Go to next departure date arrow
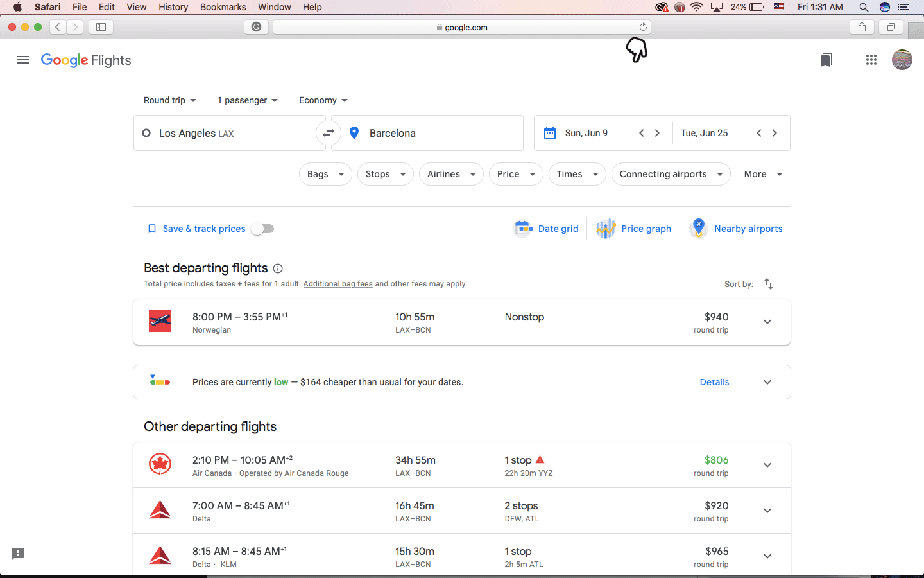The height and width of the screenshot is (578, 924). (x=657, y=133)
